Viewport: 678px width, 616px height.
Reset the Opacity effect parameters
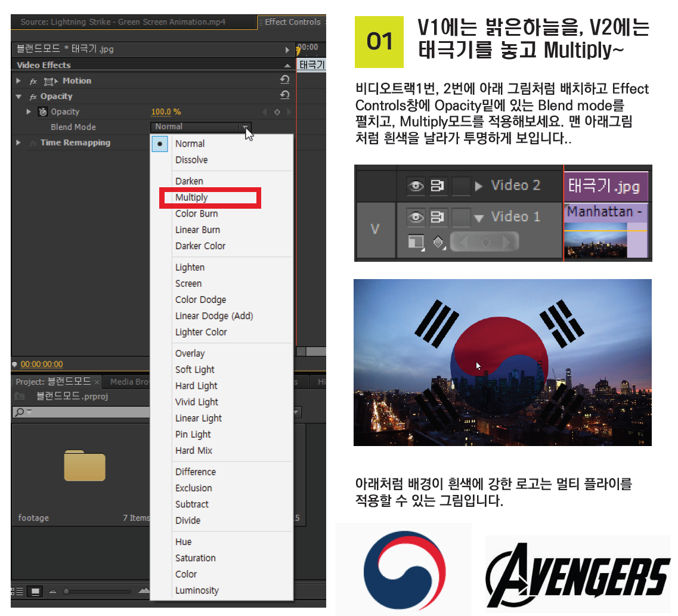[x=284, y=95]
